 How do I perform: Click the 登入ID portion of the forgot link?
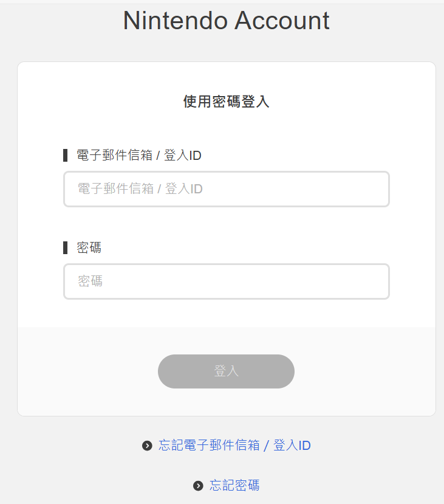(292, 446)
